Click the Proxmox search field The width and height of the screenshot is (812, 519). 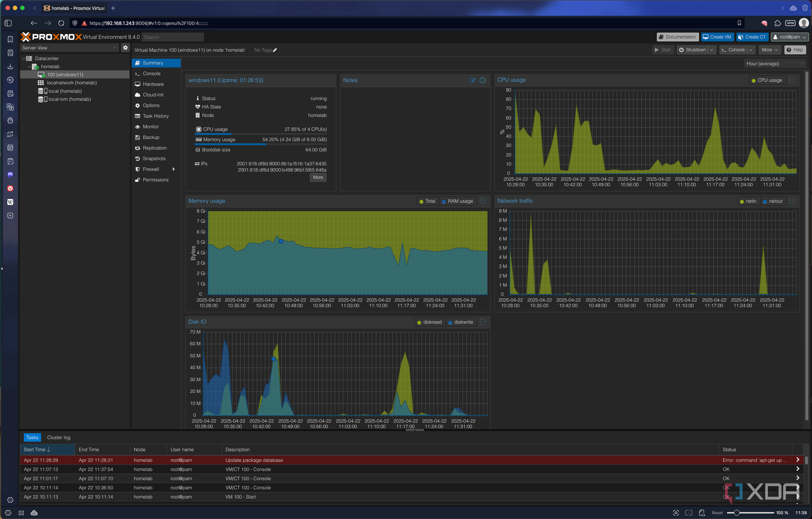tap(172, 37)
